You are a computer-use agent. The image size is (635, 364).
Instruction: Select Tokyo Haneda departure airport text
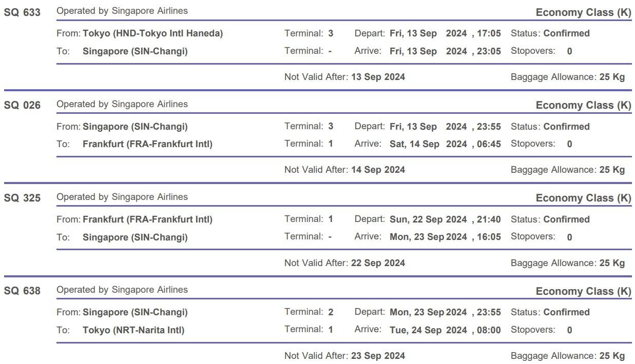152,33
